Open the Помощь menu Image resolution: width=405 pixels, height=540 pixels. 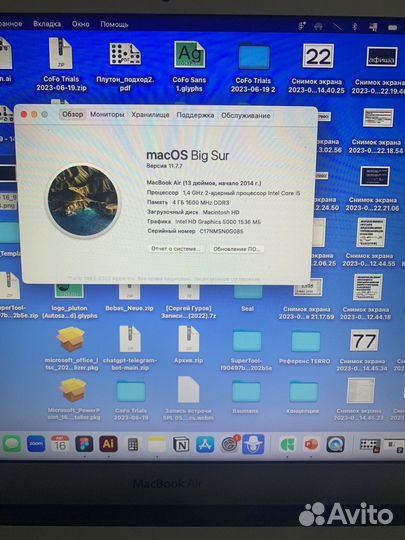(114, 24)
